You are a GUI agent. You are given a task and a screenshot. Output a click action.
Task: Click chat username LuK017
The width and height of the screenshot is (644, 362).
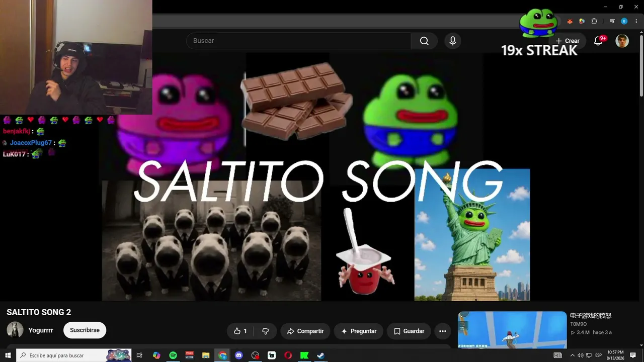click(14, 154)
